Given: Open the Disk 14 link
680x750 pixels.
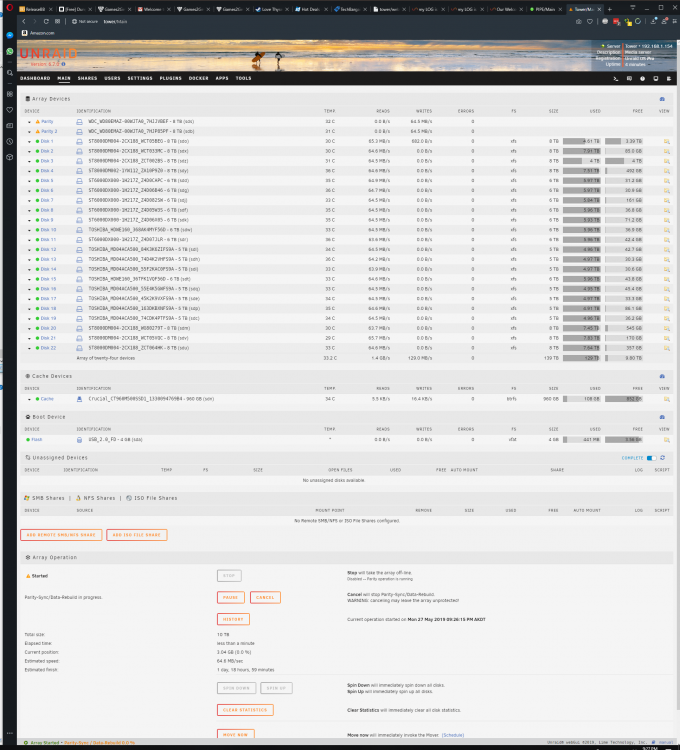Looking at the screenshot, I should pos(48,269).
